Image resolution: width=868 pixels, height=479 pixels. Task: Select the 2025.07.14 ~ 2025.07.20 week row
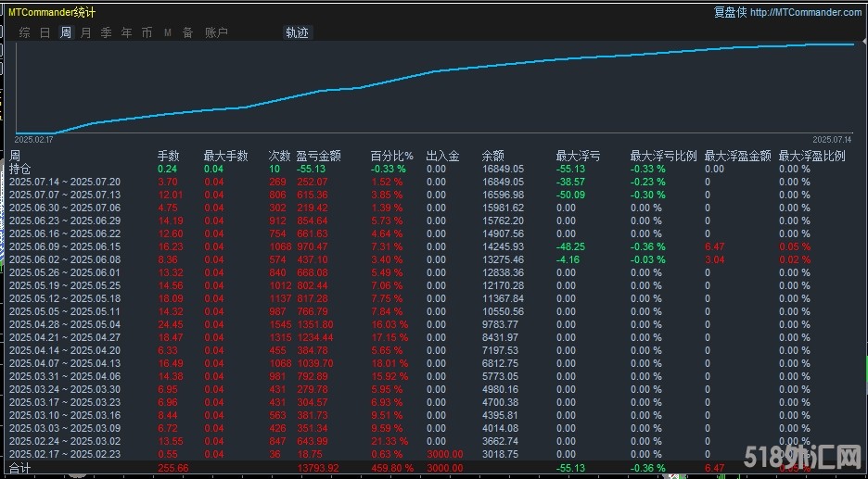[x=65, y=183]
